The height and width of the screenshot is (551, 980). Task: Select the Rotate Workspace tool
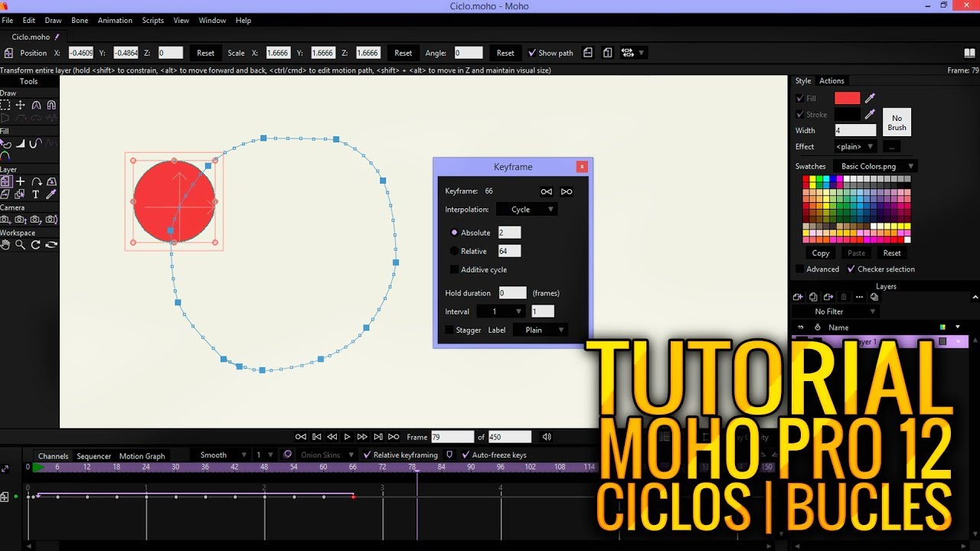tap(36, 245)
